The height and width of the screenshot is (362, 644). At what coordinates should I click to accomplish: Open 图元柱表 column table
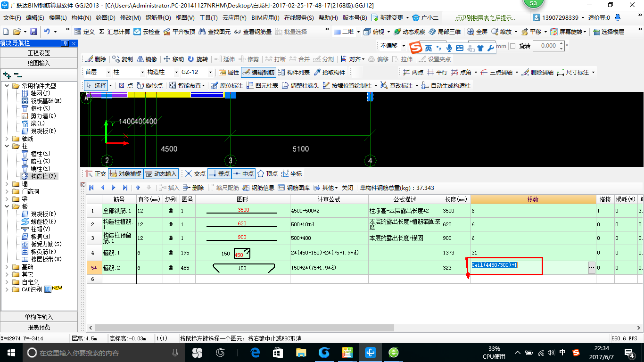[262, 85]
